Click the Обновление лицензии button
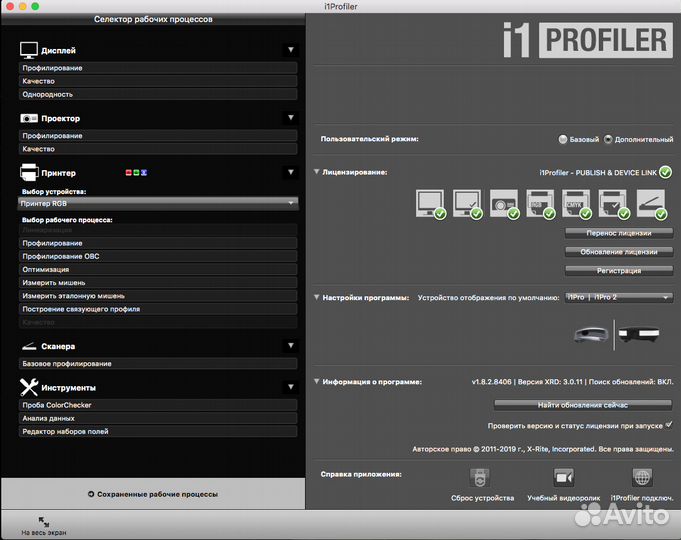681x540 pixels. [619, 252]
